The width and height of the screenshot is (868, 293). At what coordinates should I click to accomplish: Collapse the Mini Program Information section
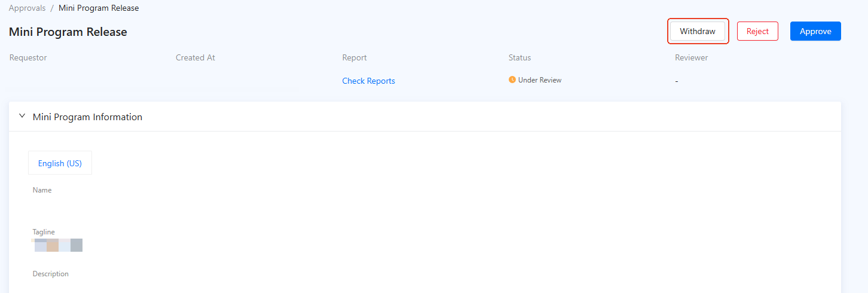(22, 117)
